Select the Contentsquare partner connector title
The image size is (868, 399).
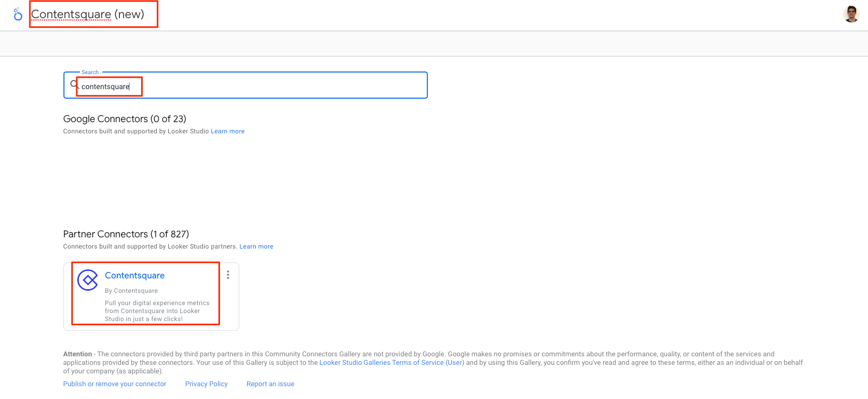click(135, 275)
